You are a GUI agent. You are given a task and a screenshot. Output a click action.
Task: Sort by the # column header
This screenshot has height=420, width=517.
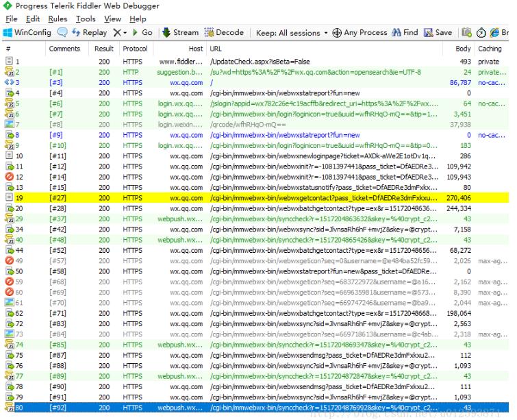pyautogui.click(x=24, y=49)
